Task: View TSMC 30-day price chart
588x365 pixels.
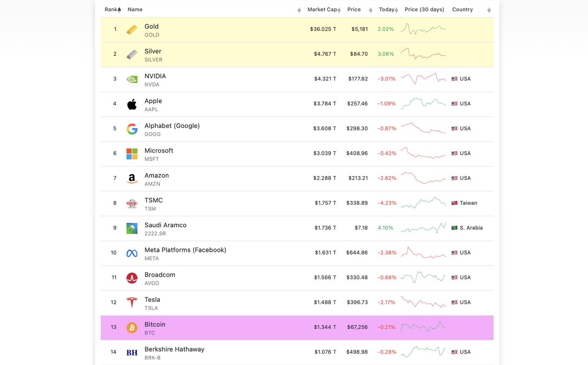Action: click(423, 203)
